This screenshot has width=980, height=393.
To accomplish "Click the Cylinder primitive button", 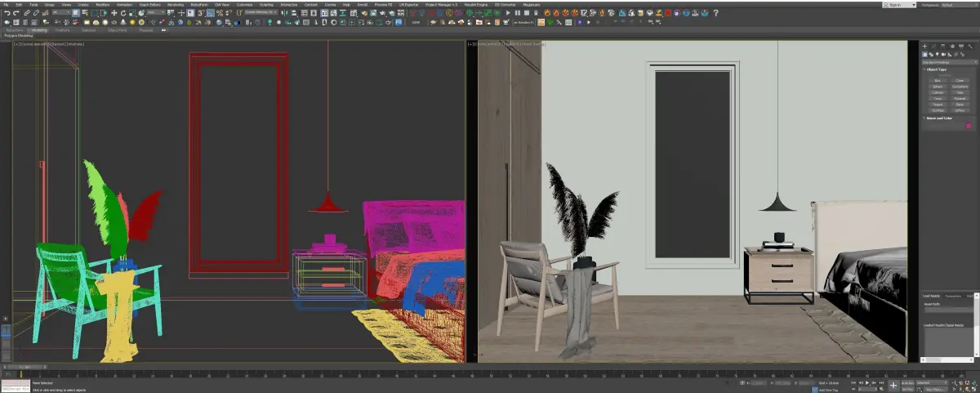I will [938, 92].
